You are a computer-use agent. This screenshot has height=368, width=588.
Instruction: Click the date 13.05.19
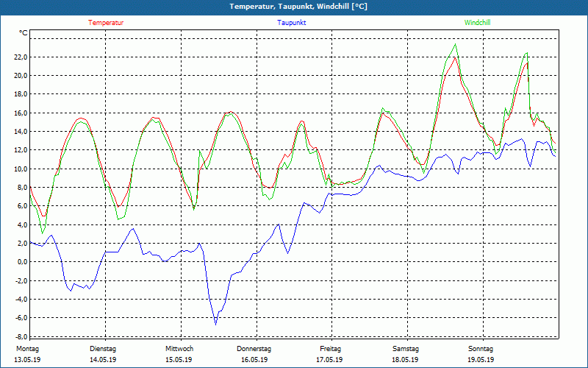(x=27, y=360)
